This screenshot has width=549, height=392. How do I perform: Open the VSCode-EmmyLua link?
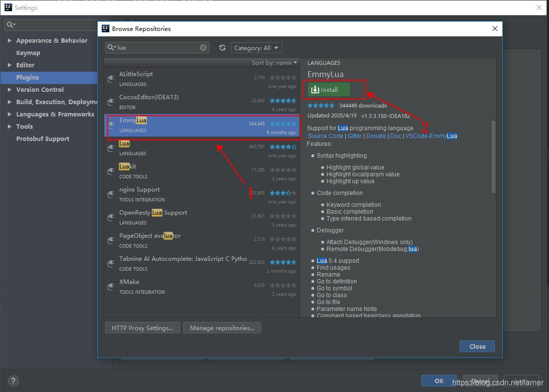pos(431,136)
